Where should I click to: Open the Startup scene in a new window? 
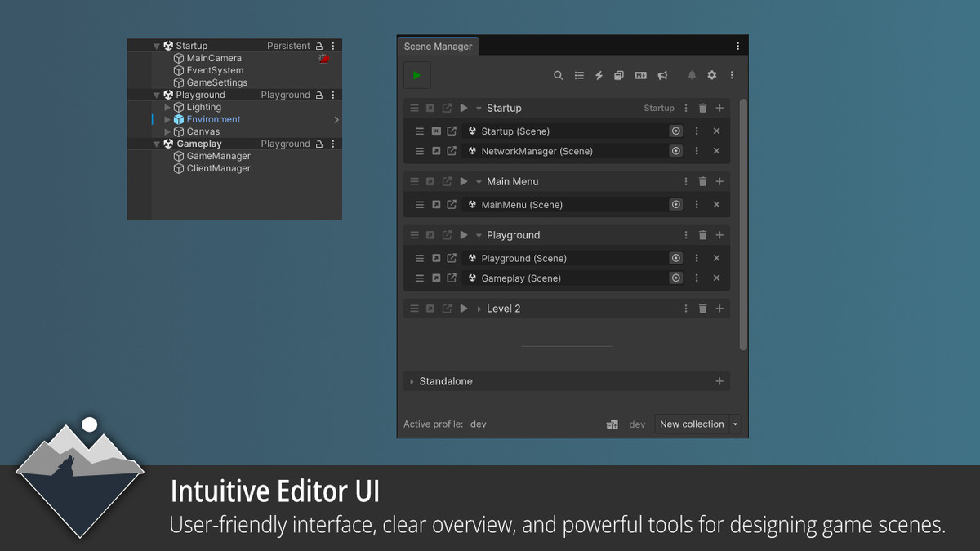click(x=448, y=107)
